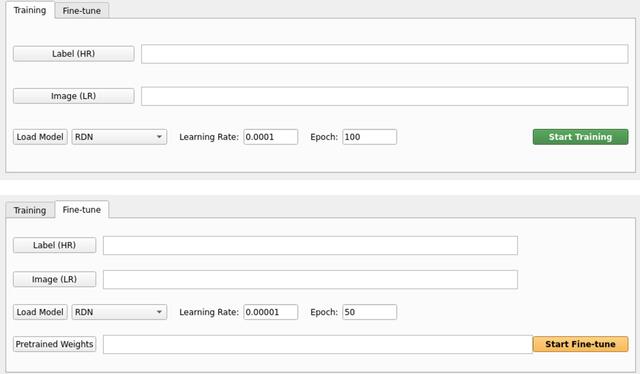Click Image (LR) button in the Training panel

pyautogui.click(x=73, y=96)
